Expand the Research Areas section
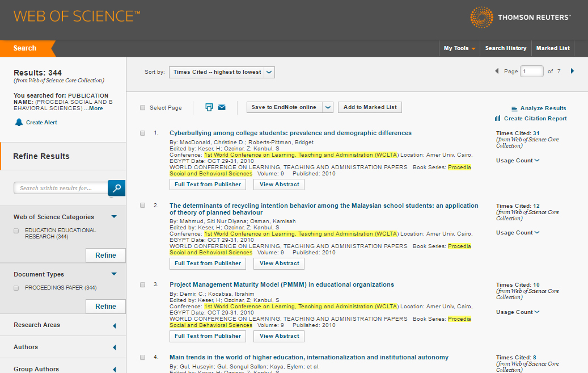588x373 pixels. pos(115,326)
